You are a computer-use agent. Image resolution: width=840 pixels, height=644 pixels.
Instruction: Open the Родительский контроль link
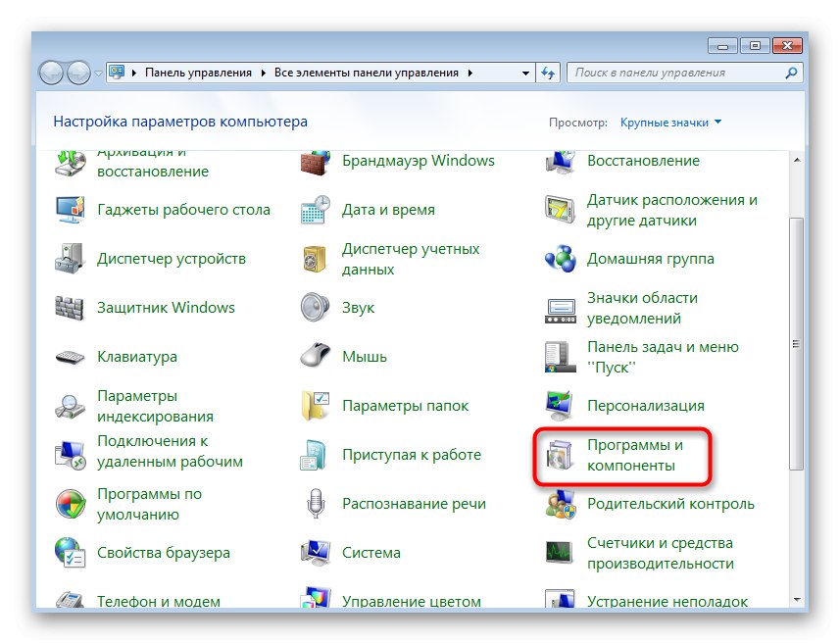click(x=670, y=504)
